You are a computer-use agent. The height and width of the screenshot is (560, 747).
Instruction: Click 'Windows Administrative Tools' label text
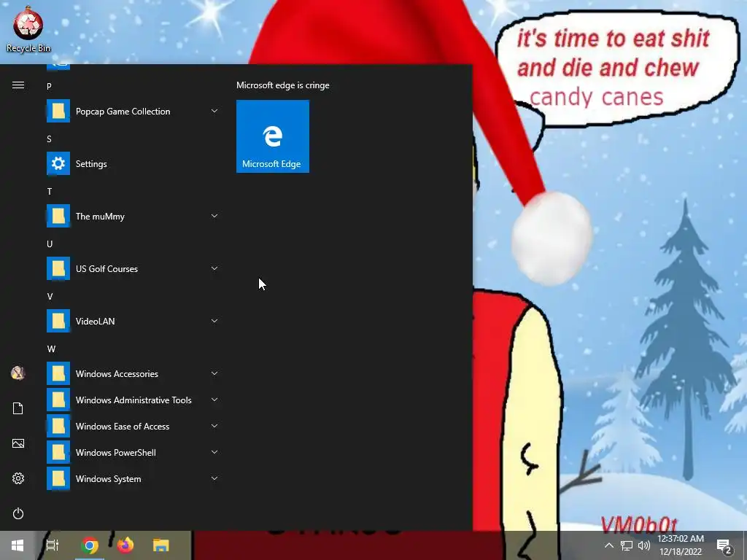(x=133, y=400)
